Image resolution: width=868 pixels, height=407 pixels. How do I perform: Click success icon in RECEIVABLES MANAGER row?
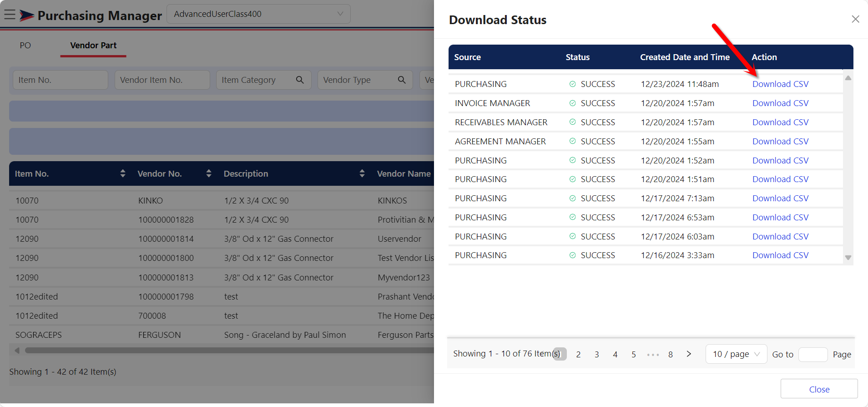pyautogui.click(x=573, y=122)
